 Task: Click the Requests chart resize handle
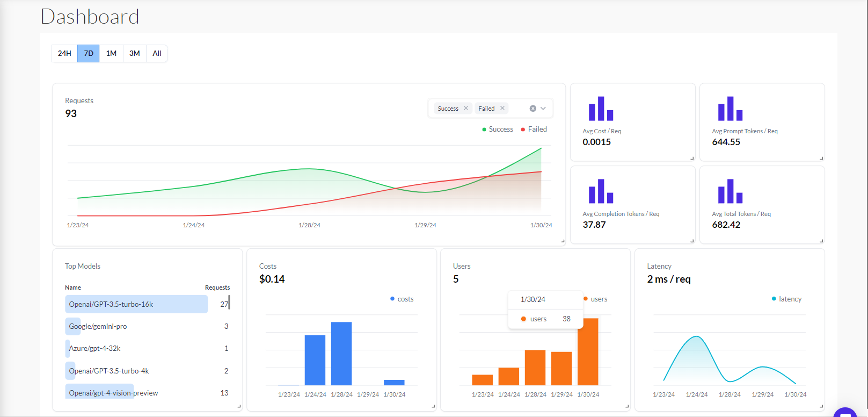[563, 241]
